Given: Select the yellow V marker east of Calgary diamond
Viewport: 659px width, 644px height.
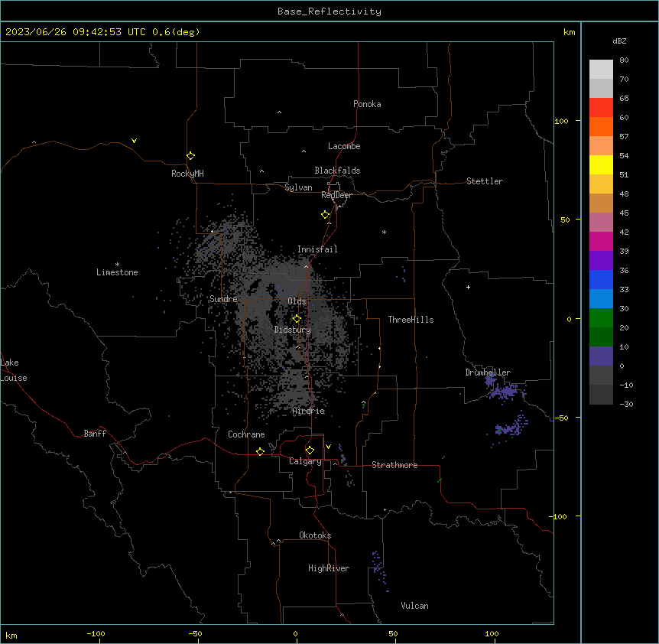Looking at the screenshot, I should pos(328,447).
